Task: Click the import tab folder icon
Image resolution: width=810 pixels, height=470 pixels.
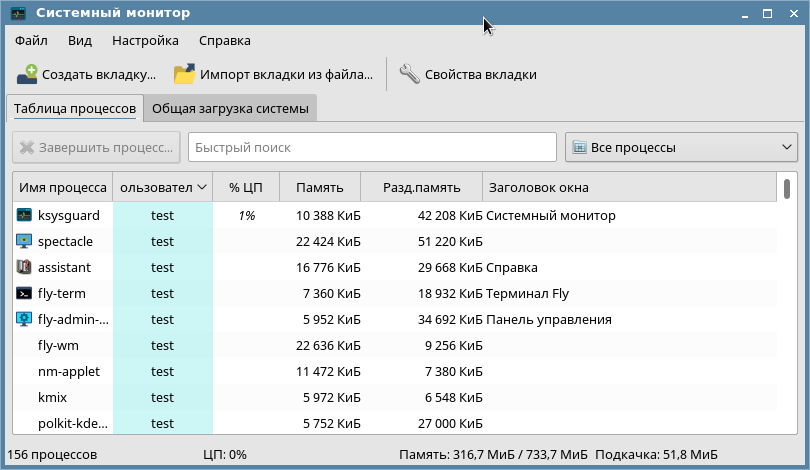Action: [x=185, y=74]
